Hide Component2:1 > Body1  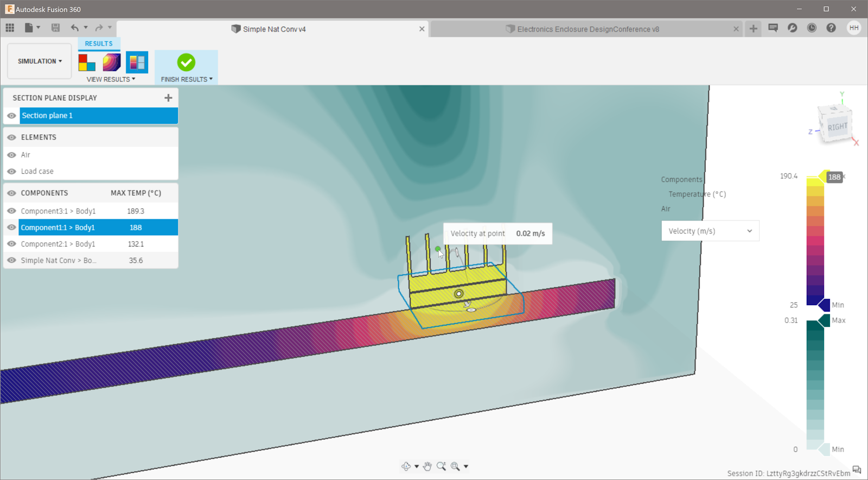coord(11,244)
